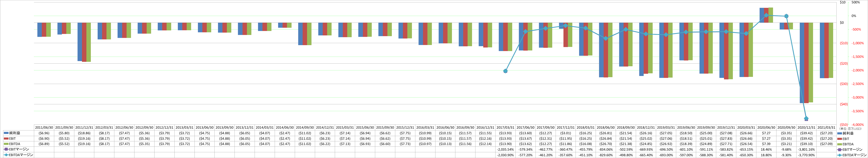Select the margin line marker at 2020/06/30

tap(766, 15)
